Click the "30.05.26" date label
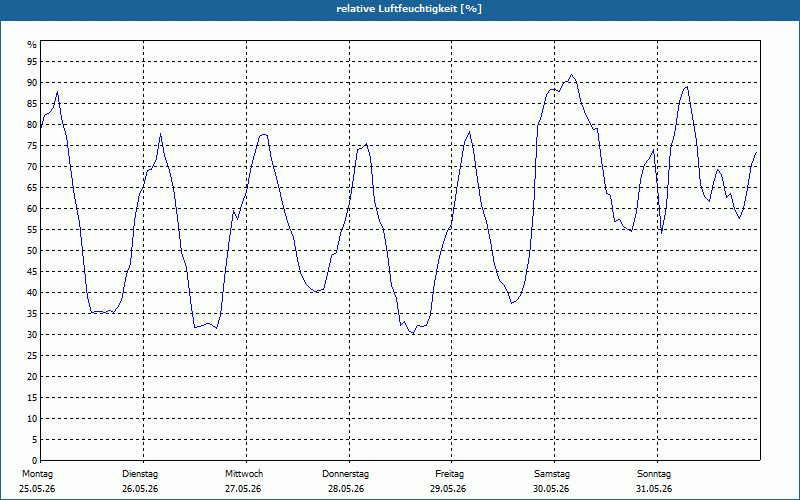 tap(551, 489)
